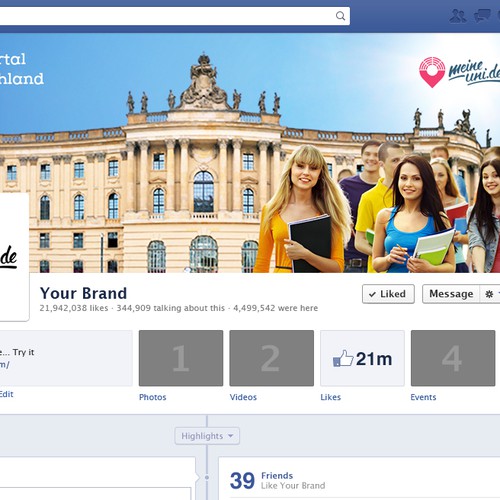Toggle the Liked button

(x=388, y=294)
